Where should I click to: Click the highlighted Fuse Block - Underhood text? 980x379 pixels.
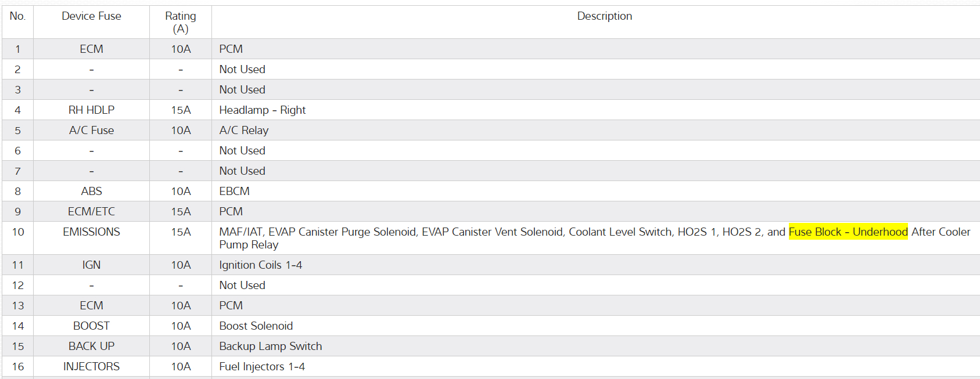click(848, 232)
